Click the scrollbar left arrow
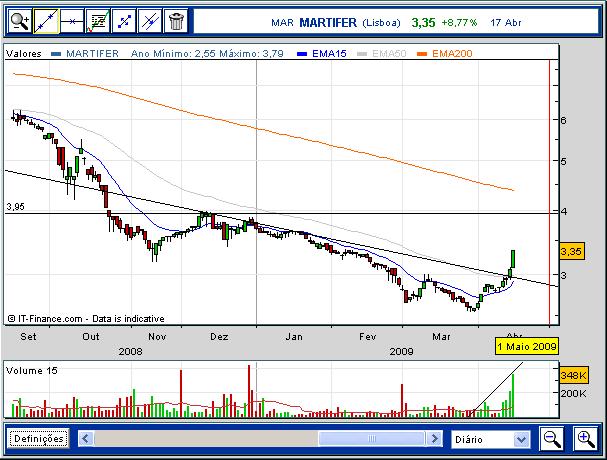 (86, 439)
